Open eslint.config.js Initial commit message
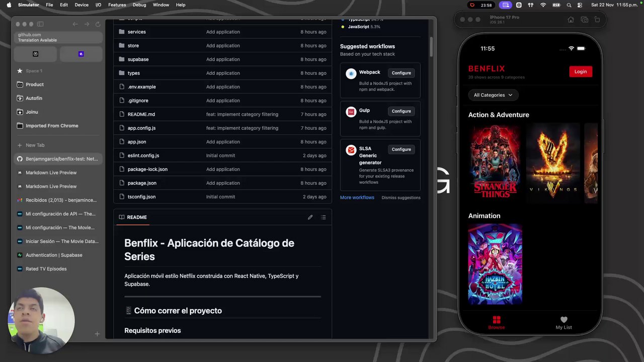The height and width of the screenshot is (362, 644). [220, 155]
